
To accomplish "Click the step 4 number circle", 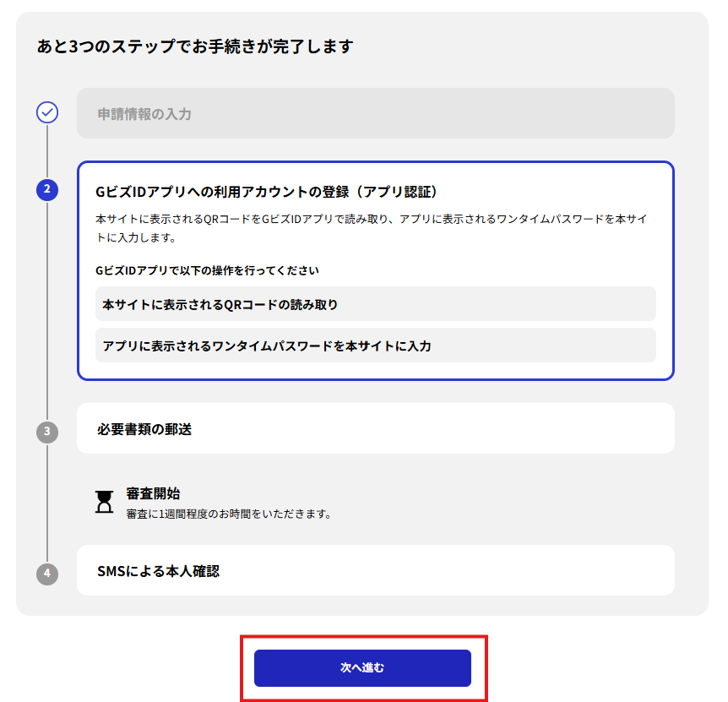I will tap(47, 574).
